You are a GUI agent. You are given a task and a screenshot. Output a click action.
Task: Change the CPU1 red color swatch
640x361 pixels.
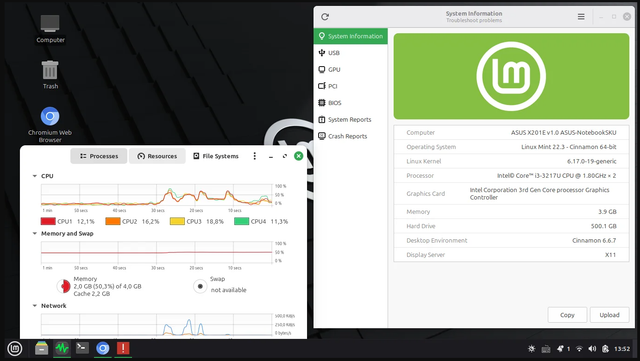48,221
